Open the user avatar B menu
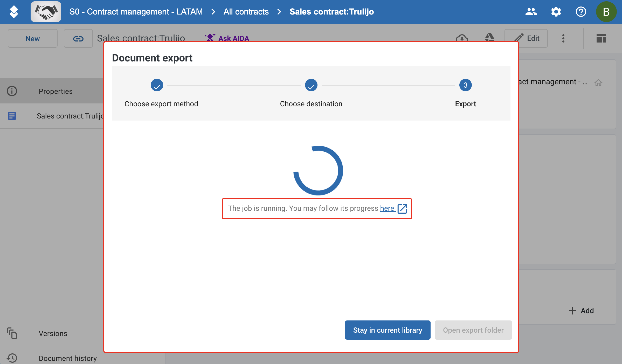Screen dimensions: 622x364 click(x=606, y=12)
